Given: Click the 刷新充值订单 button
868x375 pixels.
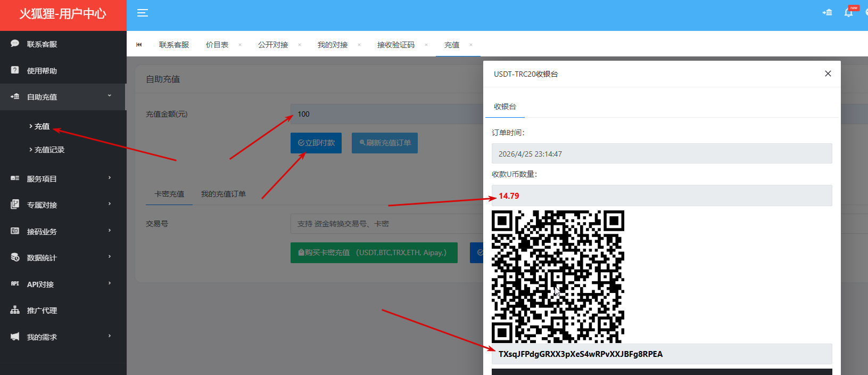Looking at the screenshot, I should [x=385, y=143].
